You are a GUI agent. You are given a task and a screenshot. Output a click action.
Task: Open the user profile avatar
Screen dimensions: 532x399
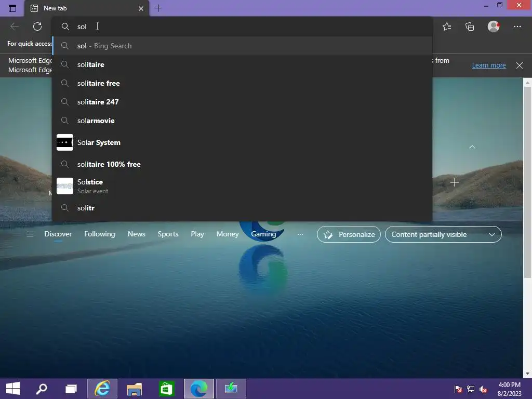coord(494,26)
